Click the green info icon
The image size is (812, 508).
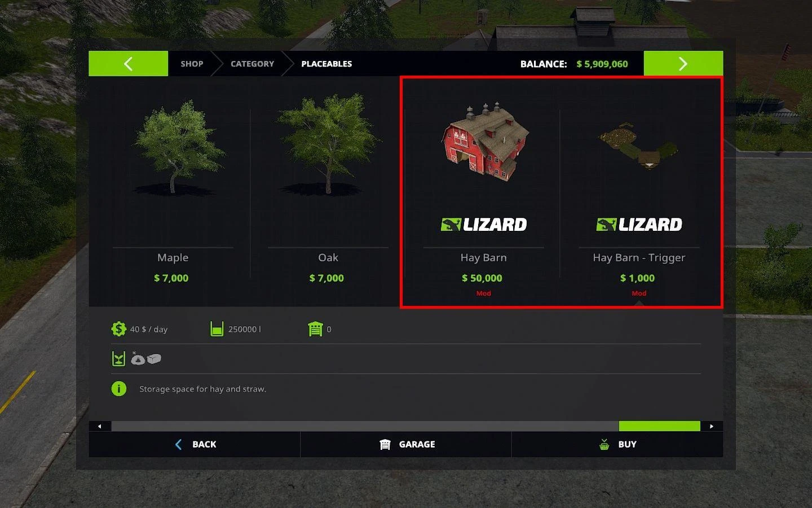tap(119, 389)
